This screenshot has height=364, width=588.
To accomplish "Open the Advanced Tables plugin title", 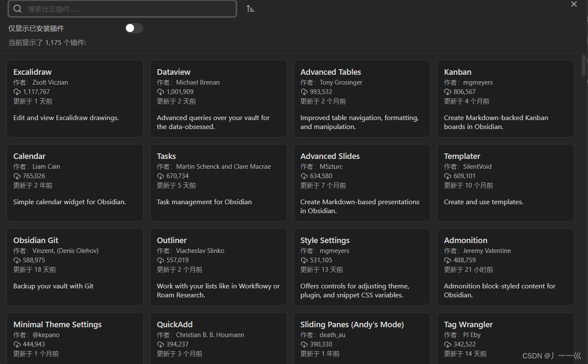I will pyautogui.click(x=331, y=72).
